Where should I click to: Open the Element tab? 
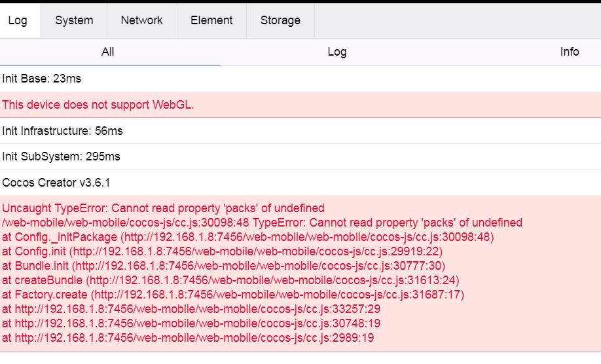point(211,20)
